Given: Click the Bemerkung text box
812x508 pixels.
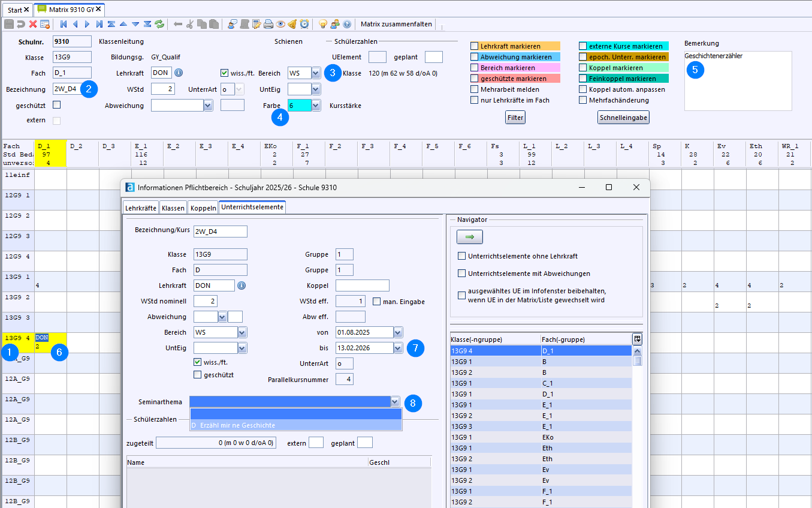Looking at the screenshot, I should tap(738, 81).
